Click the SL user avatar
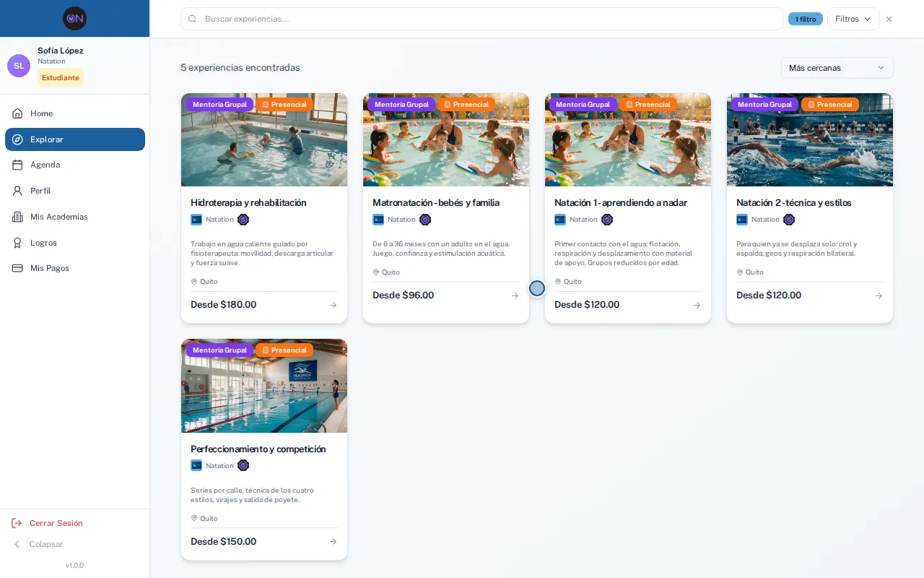Screen dimensions: 924x578 coord(19,66)
